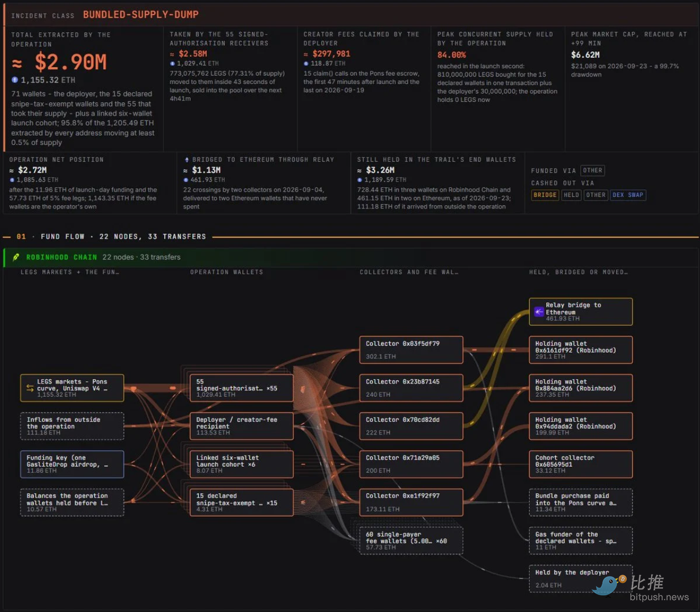Click the ETH icon beside 1,189.59 ETH

(x=360, y=180)
